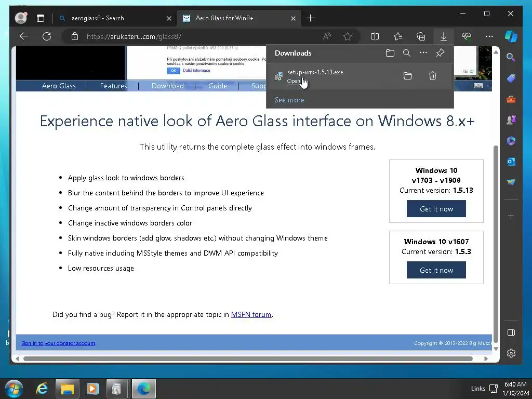Open the Links toolbar on taskbar
This screenshot has height=399, width=532.
coord(478,389)
